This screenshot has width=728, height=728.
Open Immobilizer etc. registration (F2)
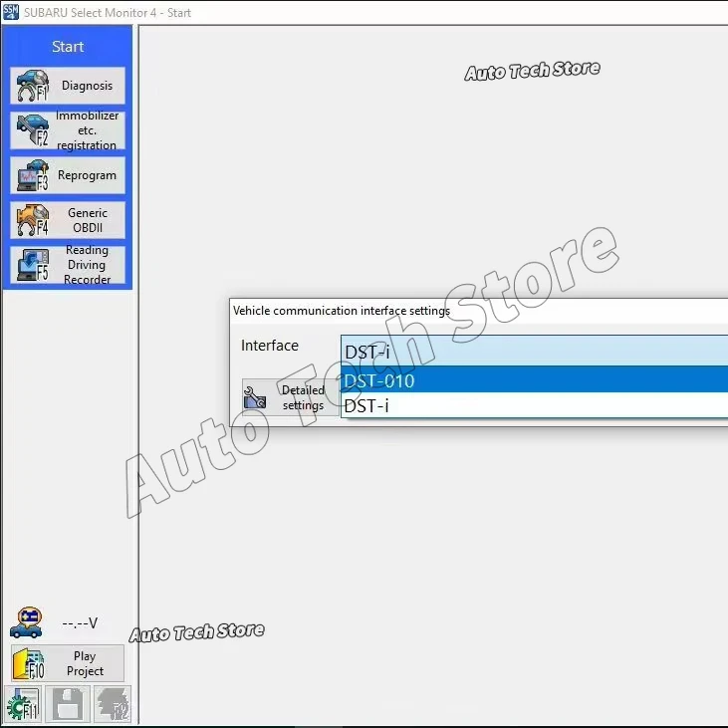tap(68, 130)
